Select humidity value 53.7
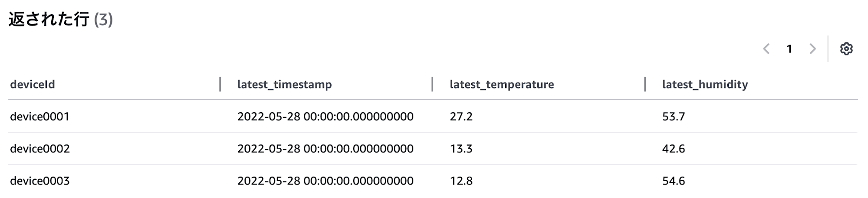The width and height of the screenshot is (868, 198). (x=673, y=116)
